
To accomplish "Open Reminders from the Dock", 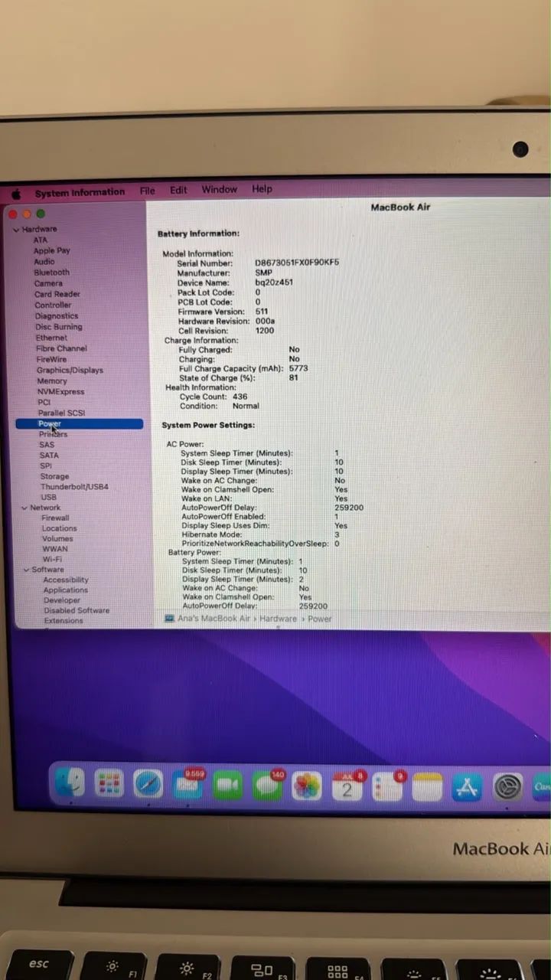I will pos(387,787).
